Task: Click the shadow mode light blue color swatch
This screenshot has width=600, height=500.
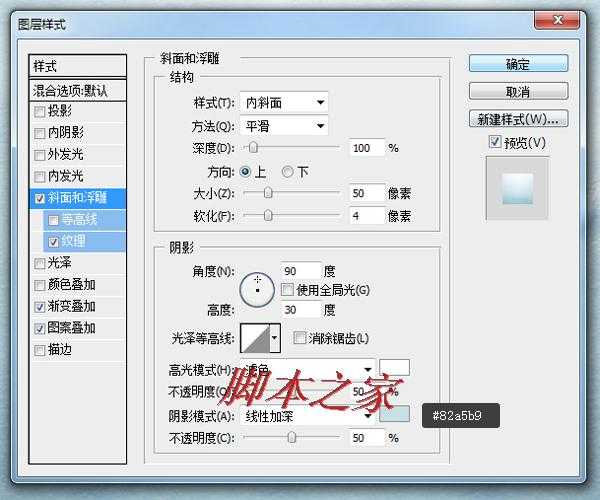Action: [394, 414]
